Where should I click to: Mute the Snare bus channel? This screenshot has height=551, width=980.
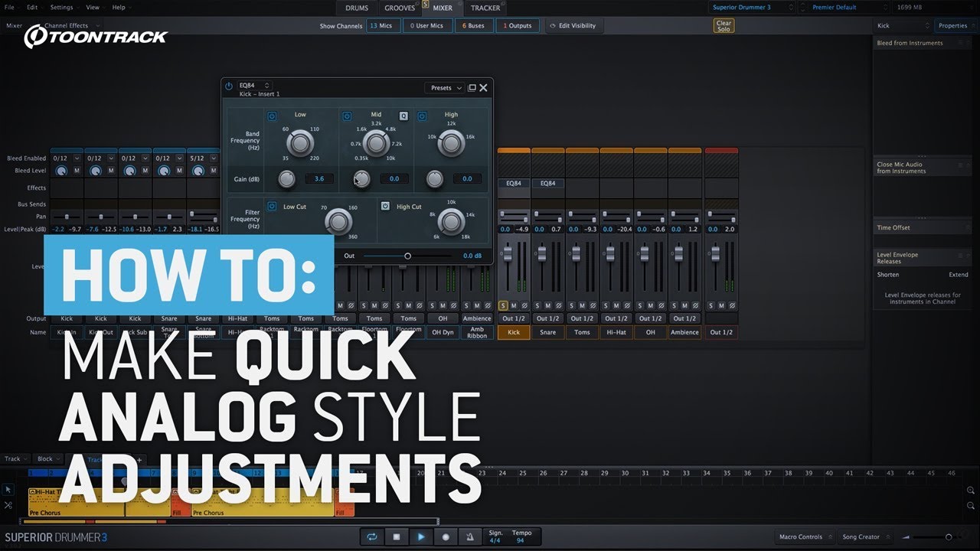click(547, 305)
